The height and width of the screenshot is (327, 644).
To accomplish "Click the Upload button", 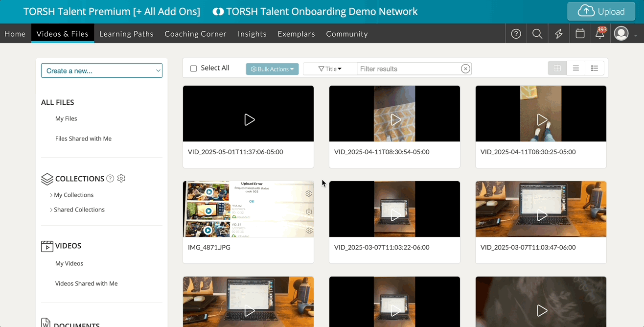I will click(x=601, y=11).
